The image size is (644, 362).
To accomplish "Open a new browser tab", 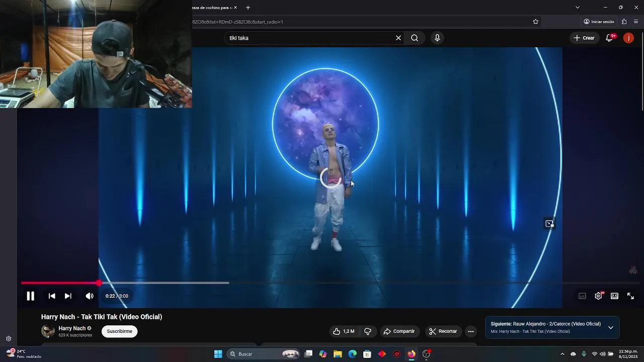I will [248, 8].
